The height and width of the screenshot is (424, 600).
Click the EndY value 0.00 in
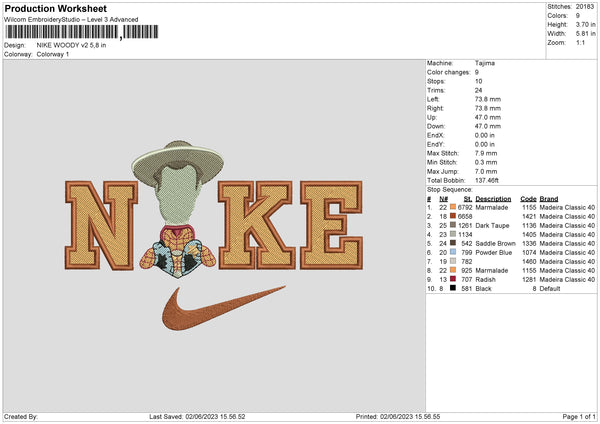pos(485,144)
